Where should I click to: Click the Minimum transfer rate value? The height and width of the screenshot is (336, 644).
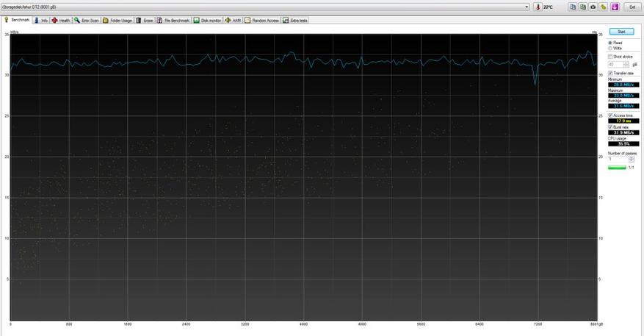[x=623, y=85]
